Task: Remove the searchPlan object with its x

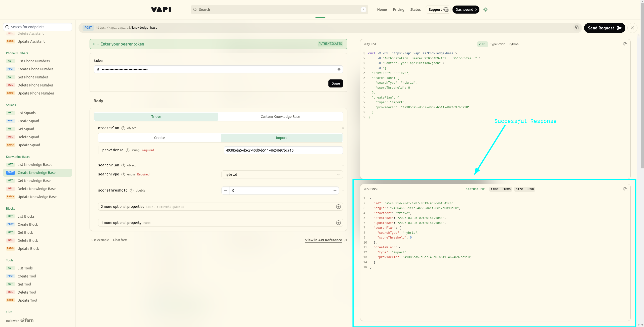Action: (343, 165)
